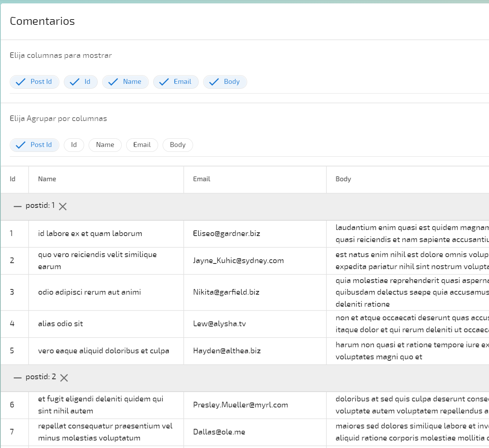This screenshot has height=448, width=489.
Task: Click the X icon next to postid: 2
Action: pos(64,378)
